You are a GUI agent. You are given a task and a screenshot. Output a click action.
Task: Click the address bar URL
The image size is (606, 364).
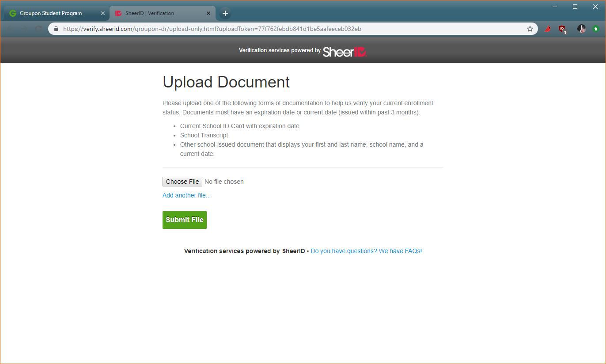212,29
